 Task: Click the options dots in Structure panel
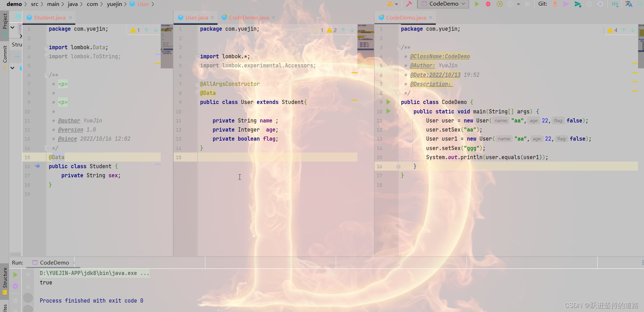click(x=17, y=56)
